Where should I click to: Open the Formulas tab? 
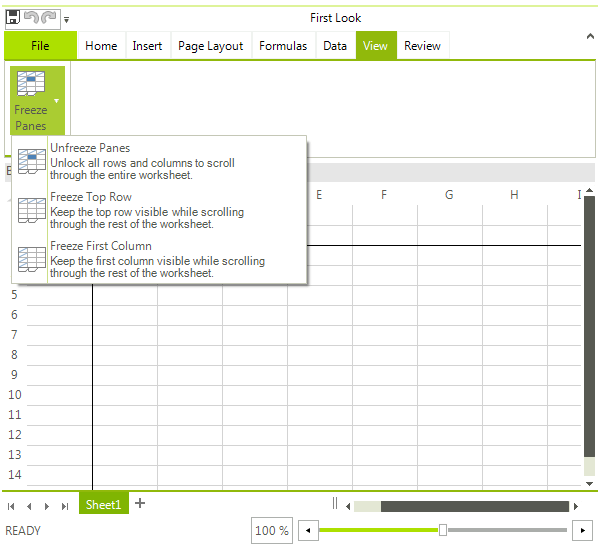(283, 46)
